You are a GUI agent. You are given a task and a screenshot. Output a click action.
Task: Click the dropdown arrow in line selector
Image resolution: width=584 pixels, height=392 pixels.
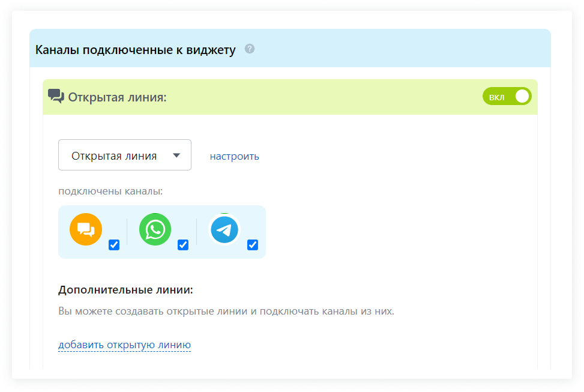coord(176,155)
